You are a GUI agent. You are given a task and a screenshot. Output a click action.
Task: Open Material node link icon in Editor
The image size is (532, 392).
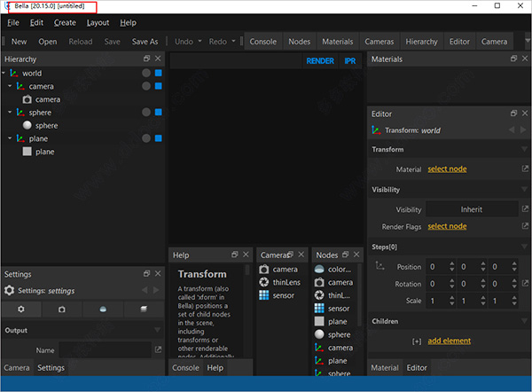[x=525, y=169]
